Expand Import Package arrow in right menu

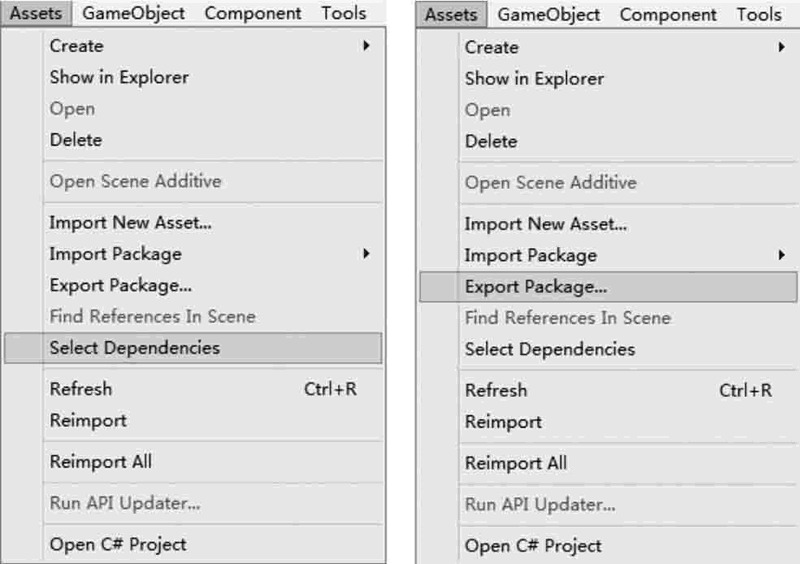(x=781, y=255)
